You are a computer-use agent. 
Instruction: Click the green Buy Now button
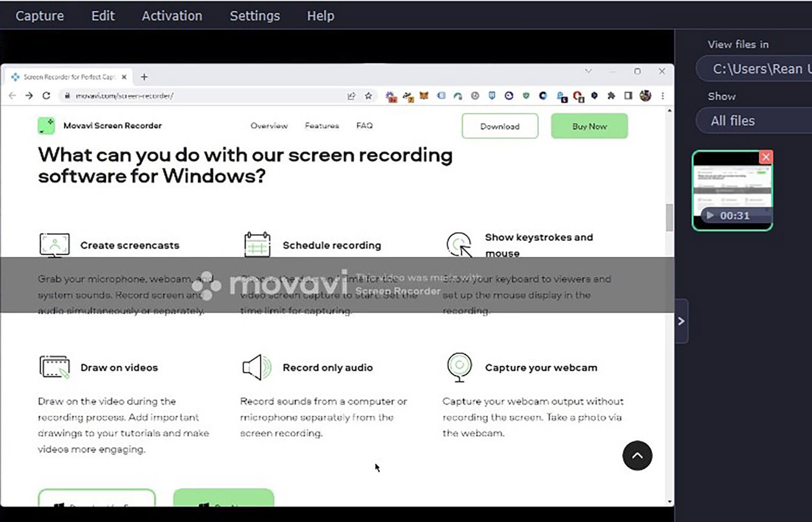590,126
